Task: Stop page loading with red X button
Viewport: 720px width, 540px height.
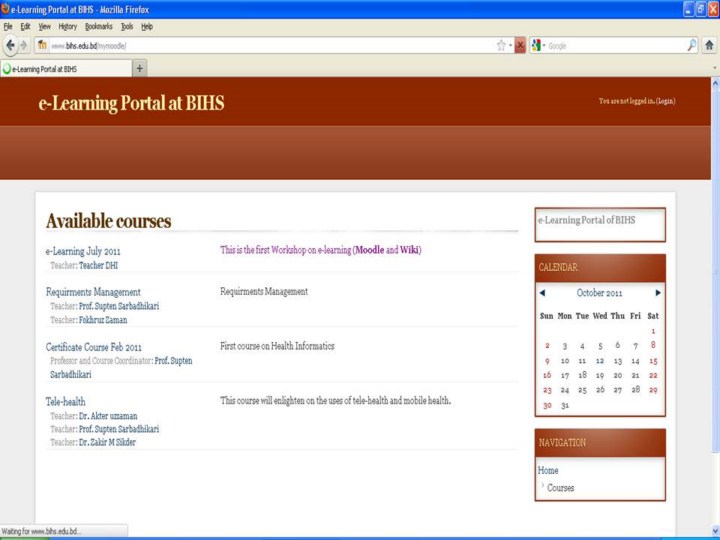Action: (x=520, y=45)
